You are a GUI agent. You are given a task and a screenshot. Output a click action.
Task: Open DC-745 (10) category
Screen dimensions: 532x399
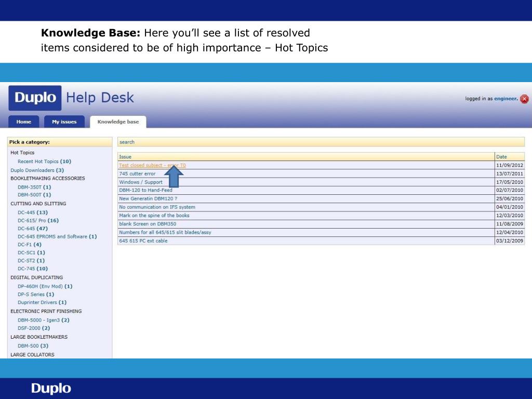click(33, 269)
